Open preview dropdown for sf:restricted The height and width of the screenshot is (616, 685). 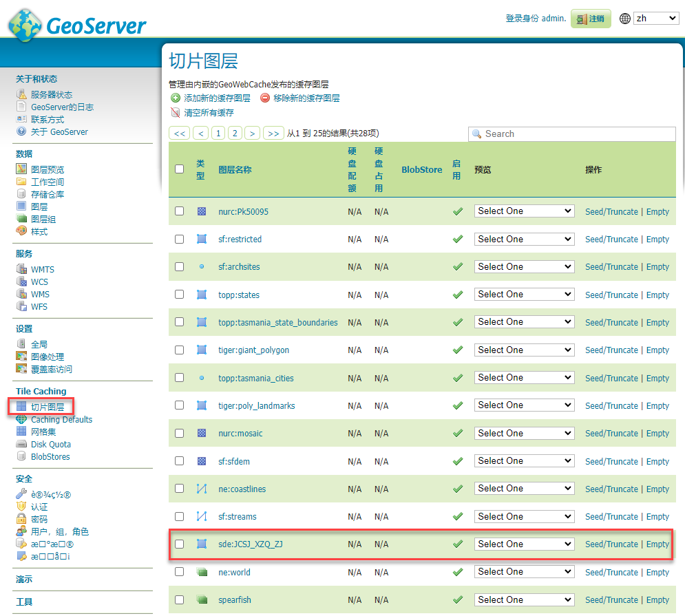pos(524,239)
